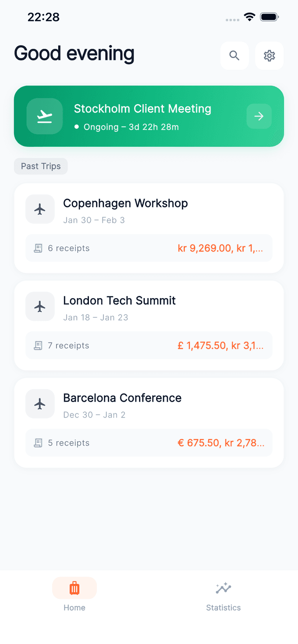Image resolution: width=298 pixels, height=644 pixels.
Task: Tap the departing plane icon on Stockholm trip
Action: 45,116
